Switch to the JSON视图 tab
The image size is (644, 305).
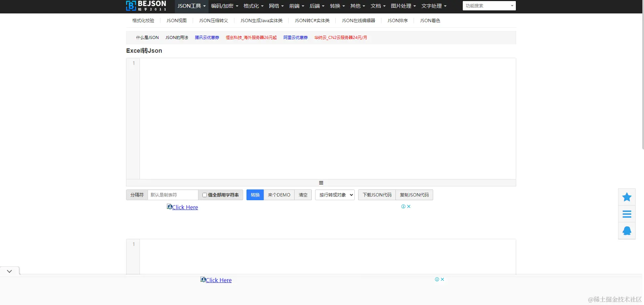coord(177,20)
